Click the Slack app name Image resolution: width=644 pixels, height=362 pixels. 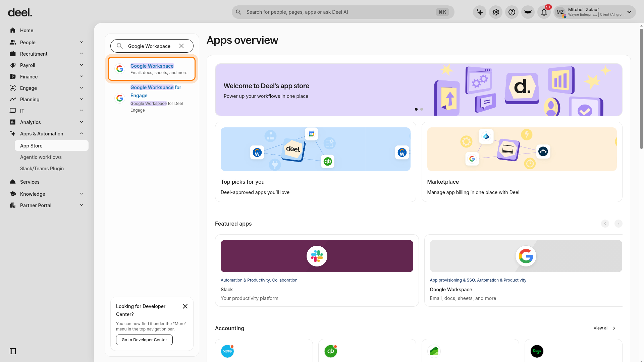[x=227, y=290]
